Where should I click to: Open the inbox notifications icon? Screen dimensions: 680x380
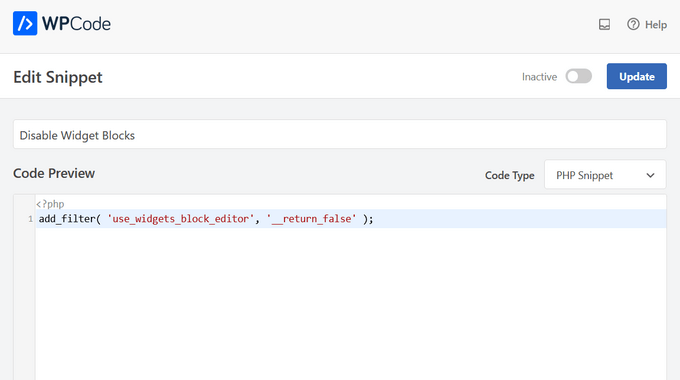click(604, 24)
